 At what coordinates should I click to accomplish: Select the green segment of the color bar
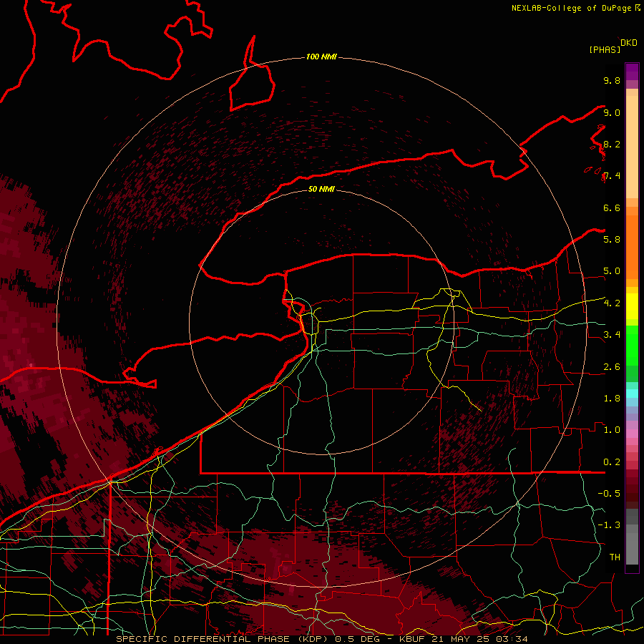click(x=632, y=345)
